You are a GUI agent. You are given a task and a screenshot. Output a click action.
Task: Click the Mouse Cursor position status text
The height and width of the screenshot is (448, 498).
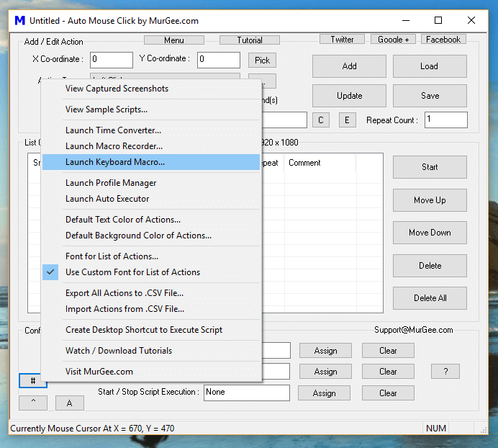(x=92, y=429)
